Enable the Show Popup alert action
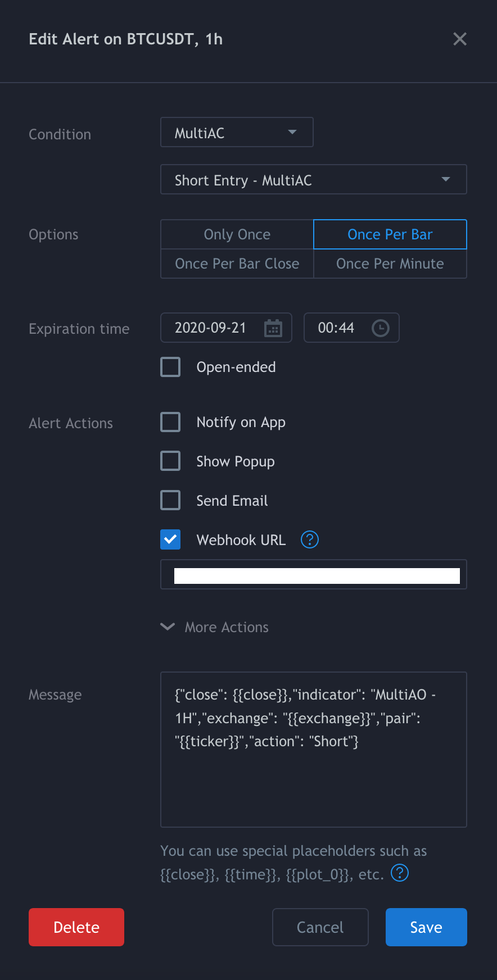 click(x=170, y=461)
